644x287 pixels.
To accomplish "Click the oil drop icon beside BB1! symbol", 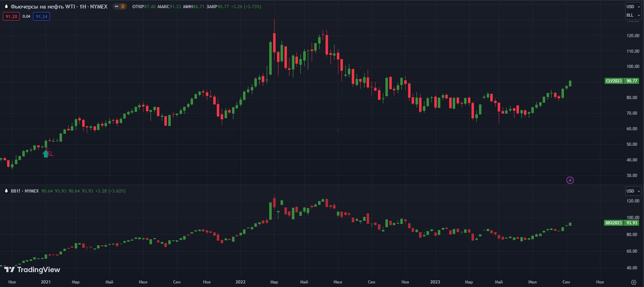I will [6, 191].
